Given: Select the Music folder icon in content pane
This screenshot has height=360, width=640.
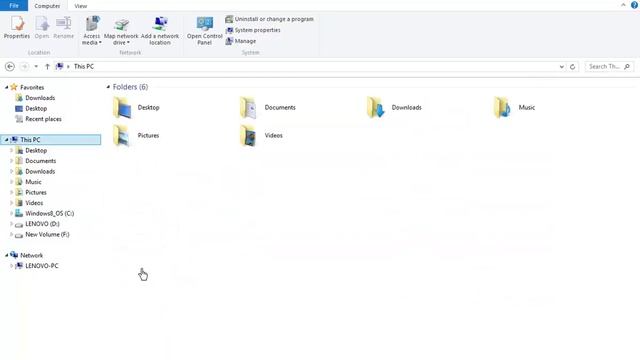Looking at the screenshot, I should click(502, 108).
